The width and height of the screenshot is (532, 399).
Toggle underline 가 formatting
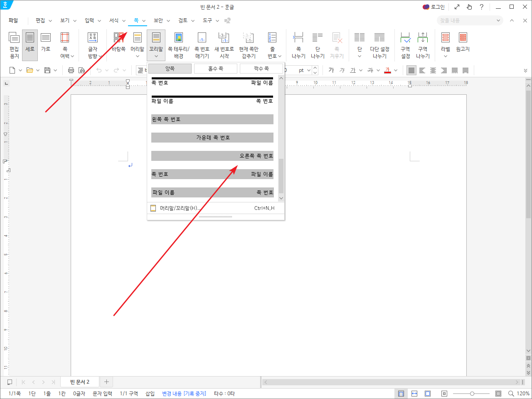(x=353, y=70)
